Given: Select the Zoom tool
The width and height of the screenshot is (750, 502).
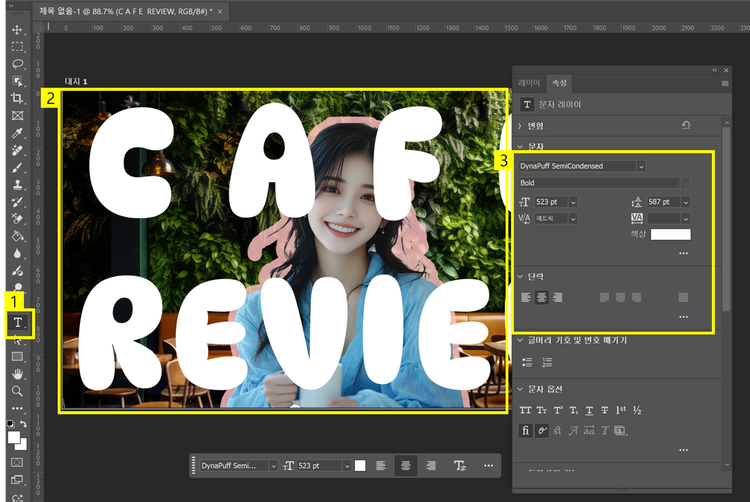Looking at the screenshot, I should 17,390.
